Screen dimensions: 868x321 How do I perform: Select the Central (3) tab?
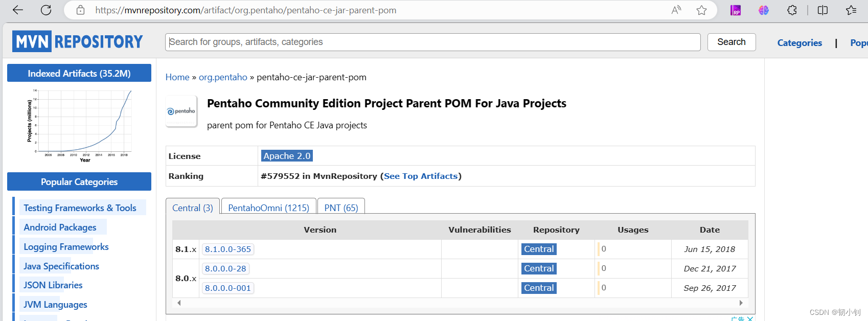[193, 208]
